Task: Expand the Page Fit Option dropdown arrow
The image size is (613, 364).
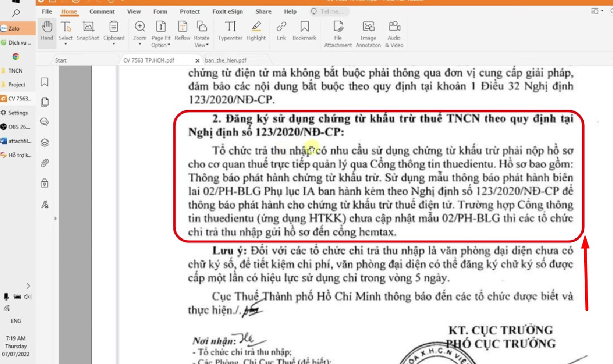Action: pos(169,45)
